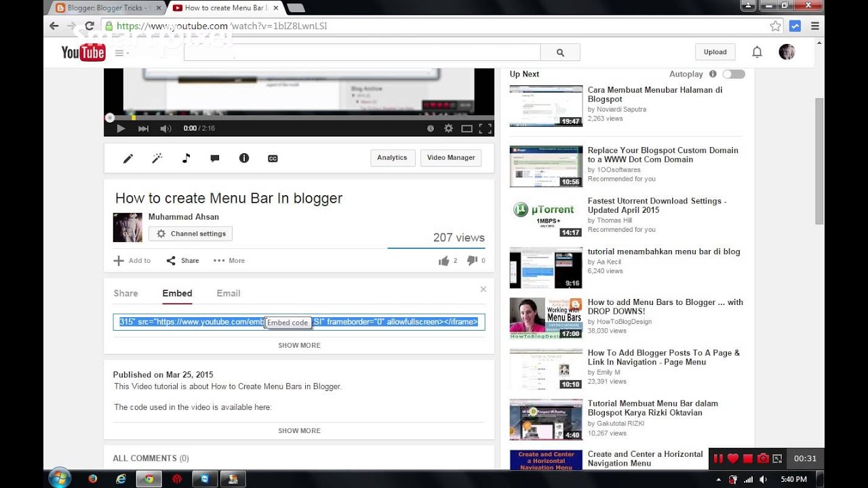Toggle the Autoplay switch

[x=734, y=75]
